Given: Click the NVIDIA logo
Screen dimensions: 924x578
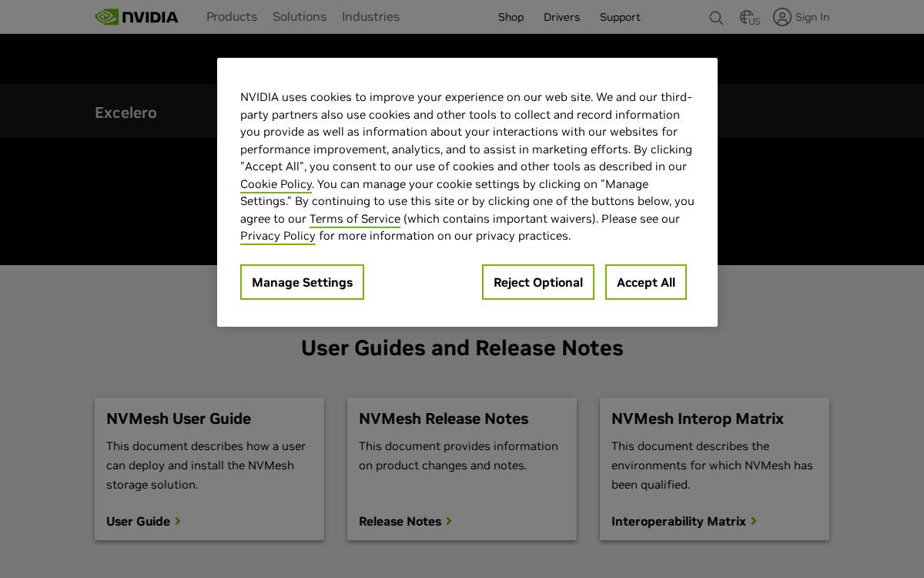Looking at the screenshot, I should click(136, 17).
